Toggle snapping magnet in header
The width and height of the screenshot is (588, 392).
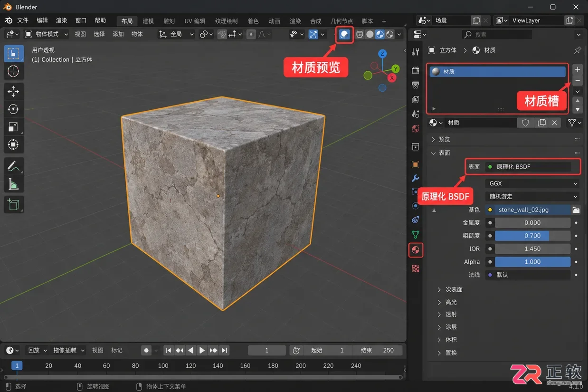pyautogui.click(x=222, y=34)
